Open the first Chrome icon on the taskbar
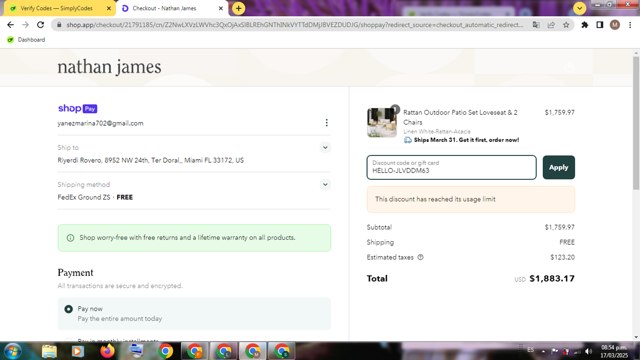640x360 pixels. point(166,351)
